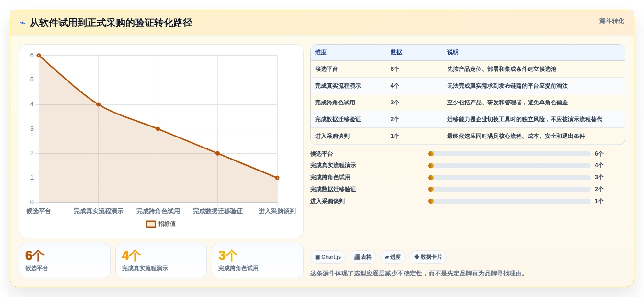Click the 1个 value beside progress bars

tap(599, 201)
